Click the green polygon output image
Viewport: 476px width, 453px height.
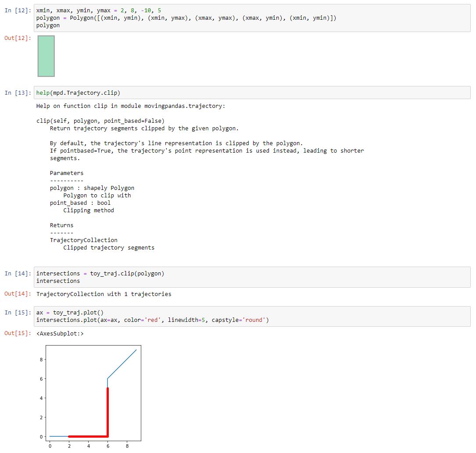coord(46,56)
